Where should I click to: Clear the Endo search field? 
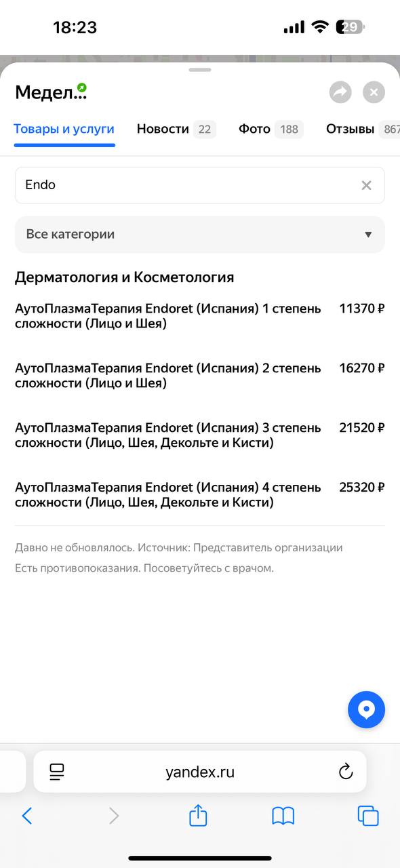pyautogui.click(x=366, y=185)
